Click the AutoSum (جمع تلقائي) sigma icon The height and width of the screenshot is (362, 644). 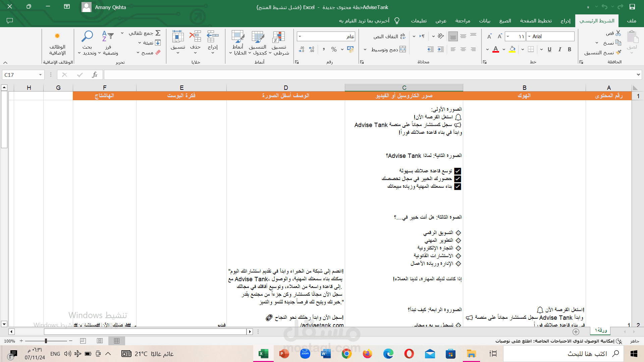pos(158,33)
